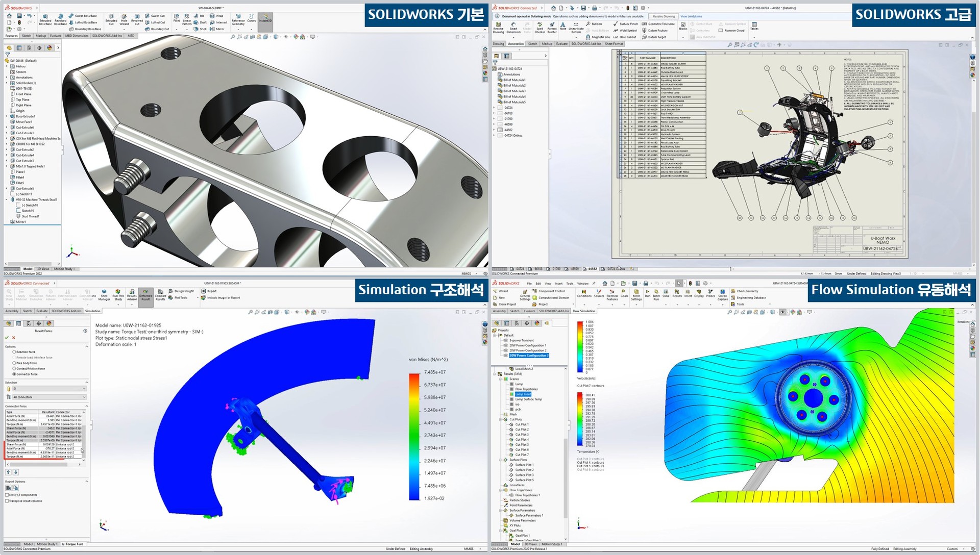Image resolution: width=980 pixels, height=555 pixels.
Task: Click the Run This Study icon
Action: (x=118, y=295)
